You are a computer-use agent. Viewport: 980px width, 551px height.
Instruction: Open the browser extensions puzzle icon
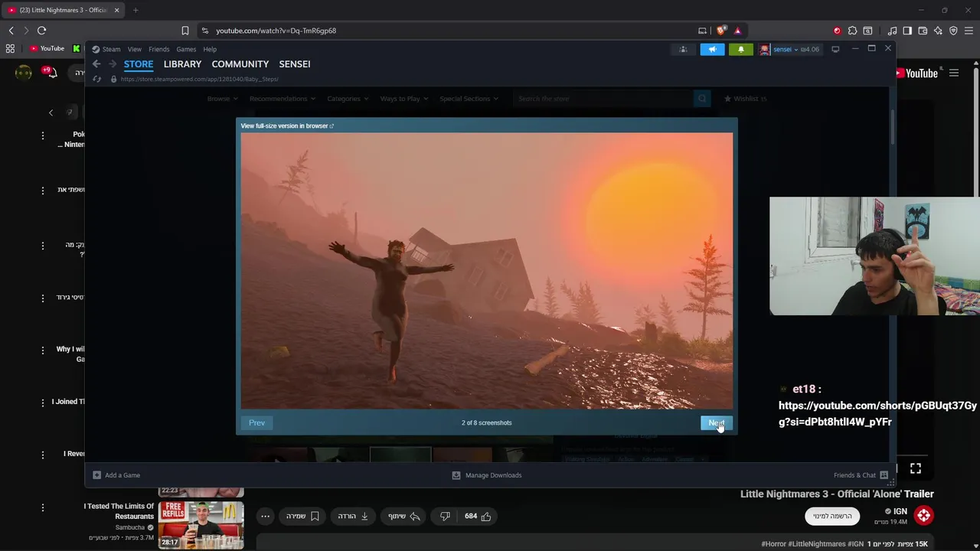click(852, 31)
